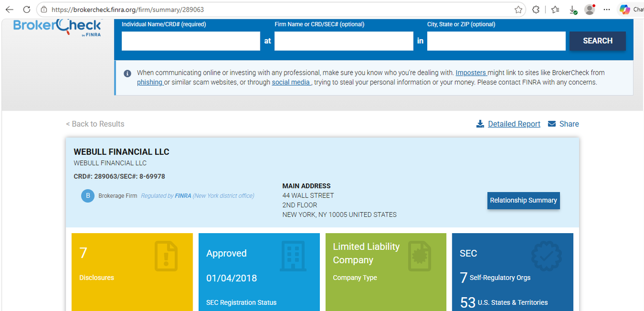The width and height of the screenshot is (644, 311).
Task: Open browser extensions puzzle icon
Action: click(x=536, y=10)
